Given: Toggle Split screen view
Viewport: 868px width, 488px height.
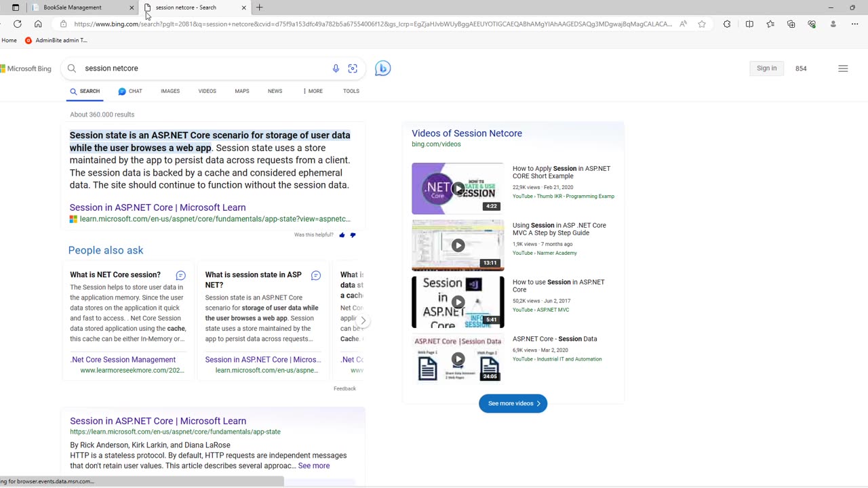Looking at the screenshot, I should click(x=749, y=24).
